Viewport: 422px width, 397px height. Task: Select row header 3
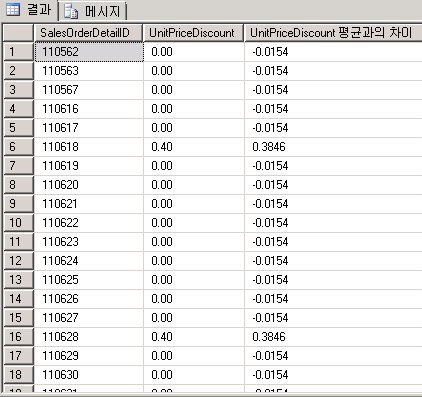(x=19, y=90)
